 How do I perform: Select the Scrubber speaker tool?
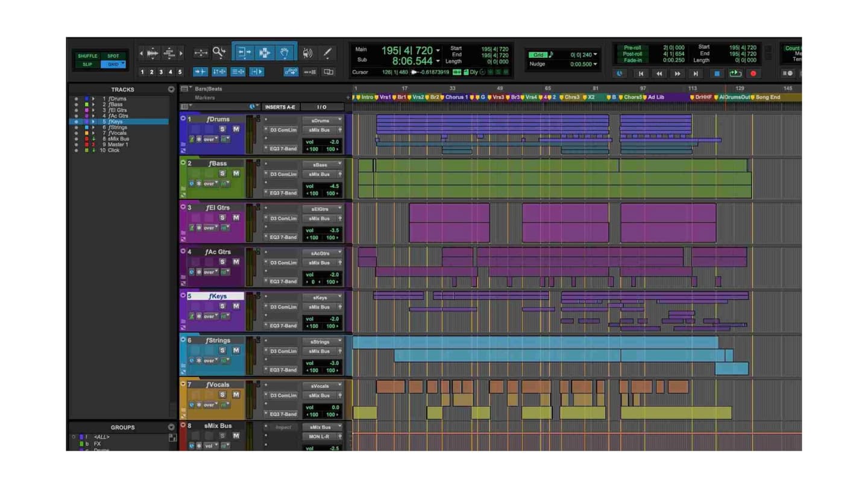click(x=307, y=53)
